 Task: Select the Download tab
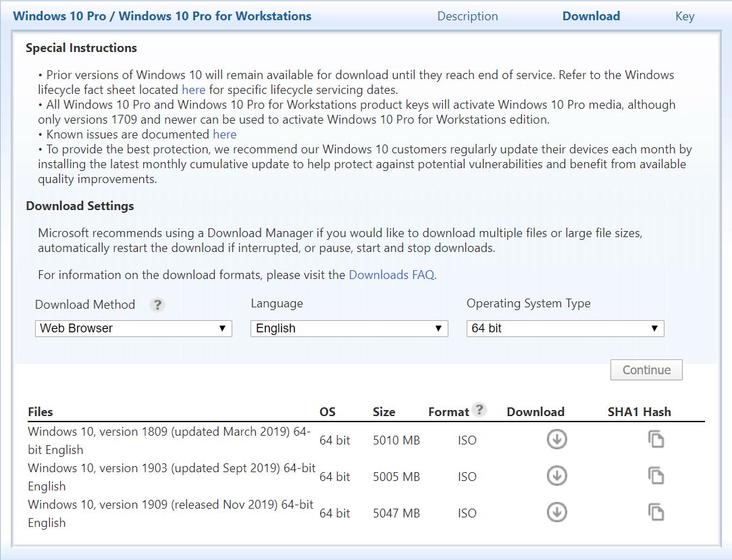pyautogui.click(x=591, y=16)
